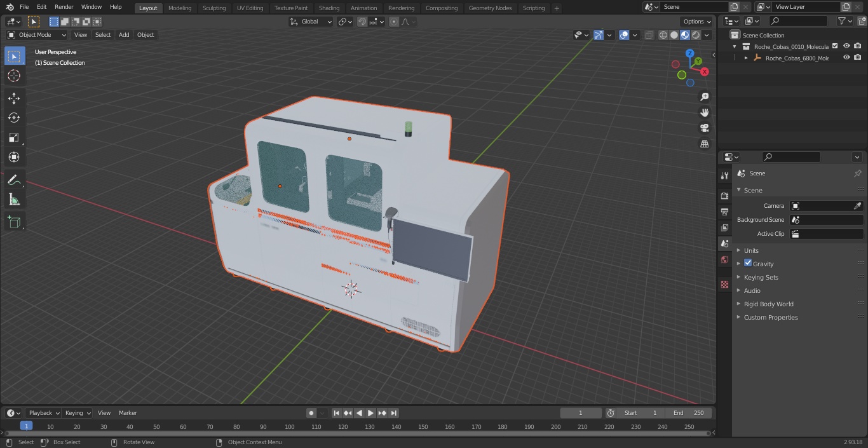Open the Tool properties tab
Viewport: 868px width, 448px height.
724,176
